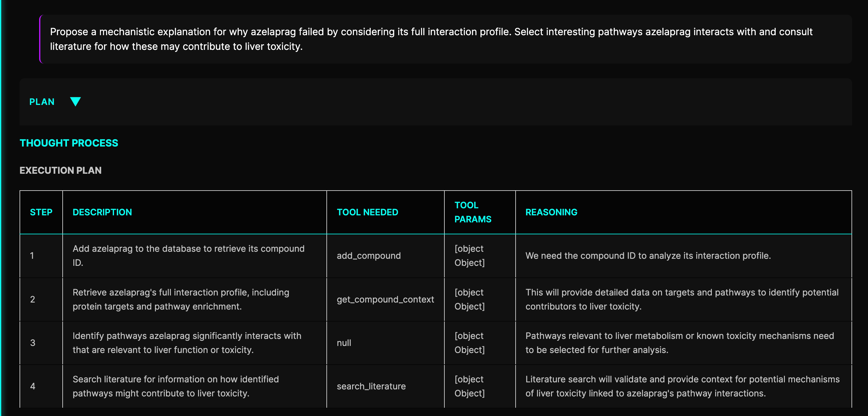The width and height of the screenshot is (868, 416).
Task: Click step 4 reasoning about literature search
Action: 682,386
